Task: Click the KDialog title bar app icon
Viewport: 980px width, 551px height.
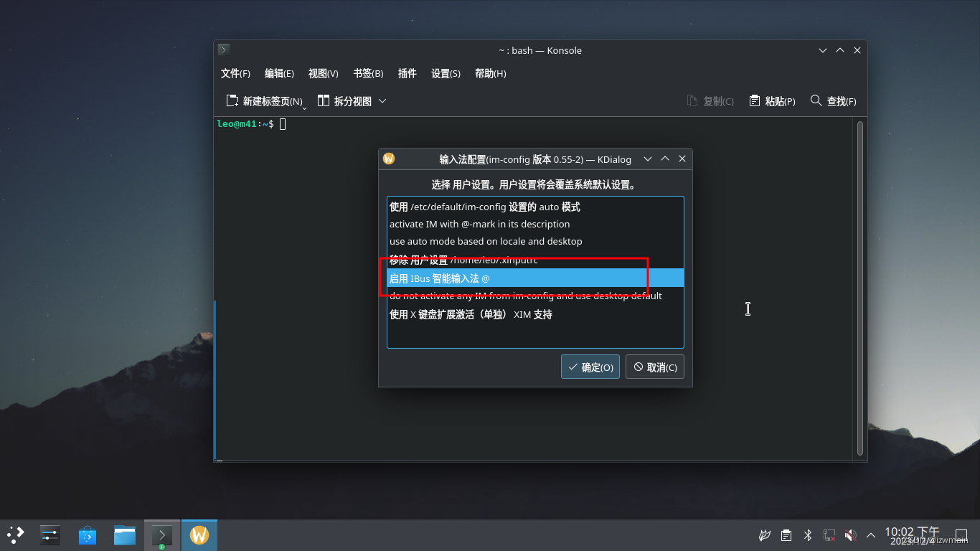Action: (389, 159)
